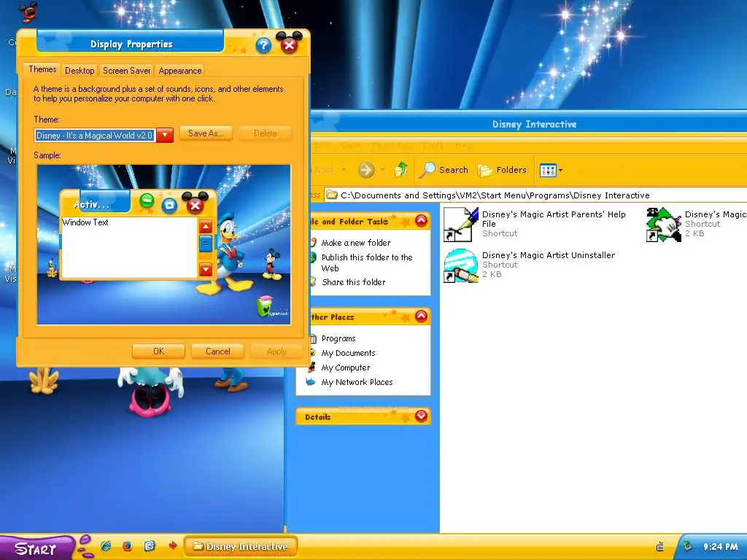This screenshot has width=747, height=560.
Task: Click the My Network Places icon in Other Places
Action: tap(311, 381)
